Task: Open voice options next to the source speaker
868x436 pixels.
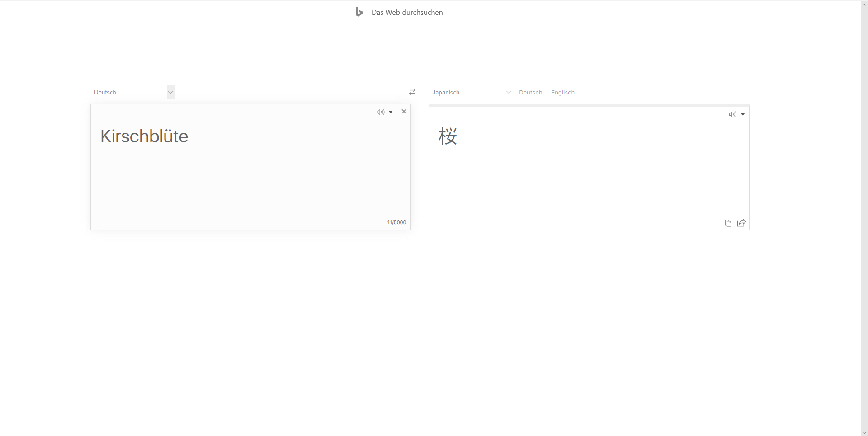Action: pos(391,112)
